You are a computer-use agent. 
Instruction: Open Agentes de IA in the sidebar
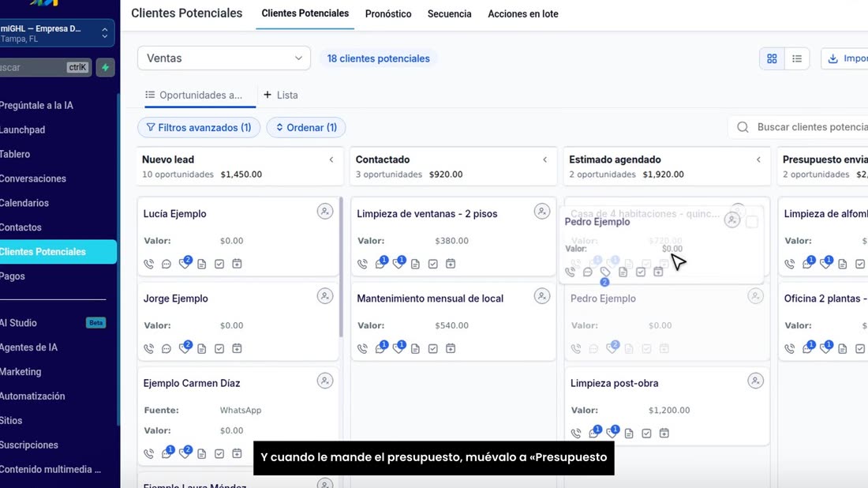coord(28,347)
